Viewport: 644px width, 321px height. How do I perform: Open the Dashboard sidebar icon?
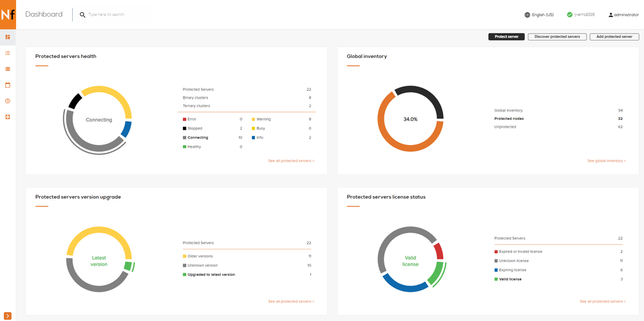[7, 37]
